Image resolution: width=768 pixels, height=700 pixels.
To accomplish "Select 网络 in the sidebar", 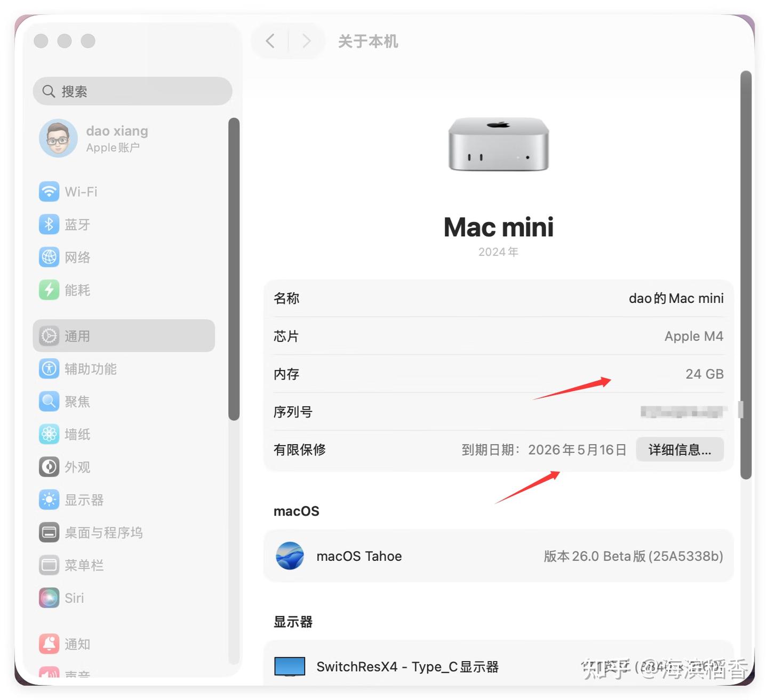I will pyautogui.click(x=77, y=258).
